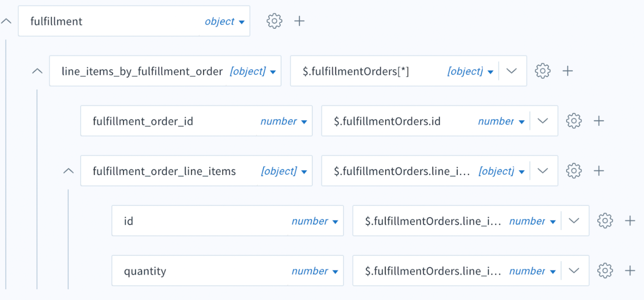Open gear settings for quantity row
The height and width of the screenshot is (300, 644).
click(605, 271)
